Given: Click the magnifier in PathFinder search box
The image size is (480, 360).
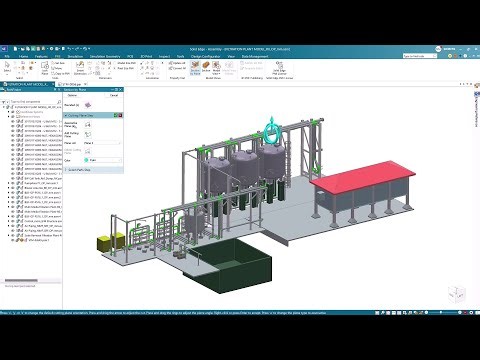Looking at the screenshot, I should tap(59, 102).
